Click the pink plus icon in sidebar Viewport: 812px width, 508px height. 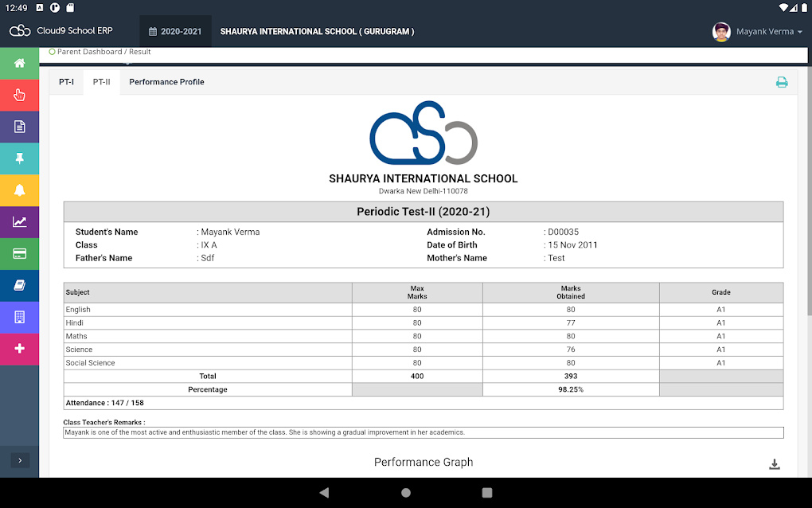click(19, 350)
